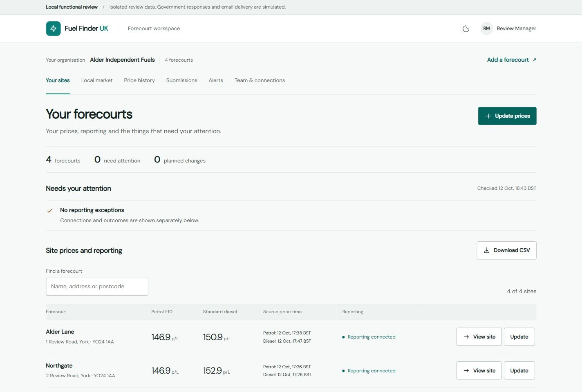Click the Source price time column header
Viewport: 582px width, 392px height.
(x=282, y=312)
